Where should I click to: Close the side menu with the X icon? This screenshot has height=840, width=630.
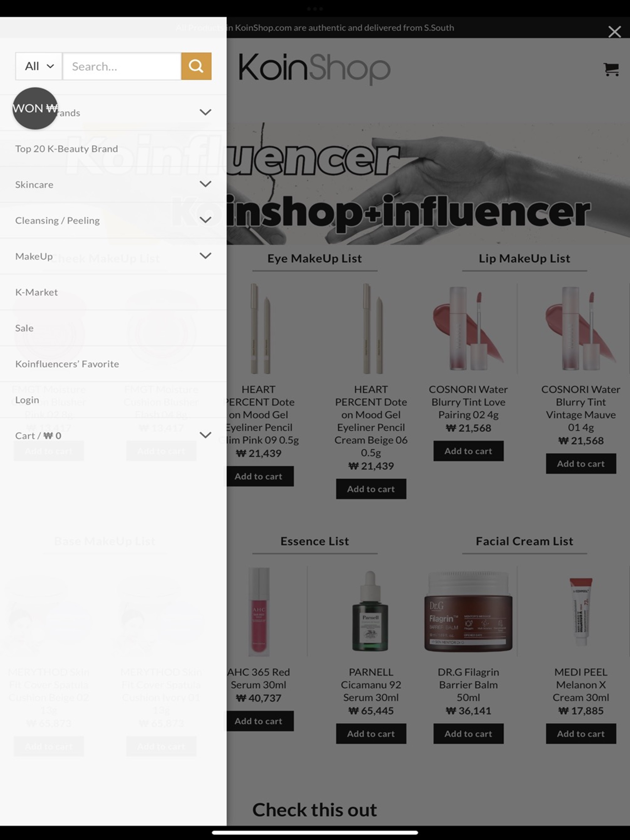(x=614, y=31)
